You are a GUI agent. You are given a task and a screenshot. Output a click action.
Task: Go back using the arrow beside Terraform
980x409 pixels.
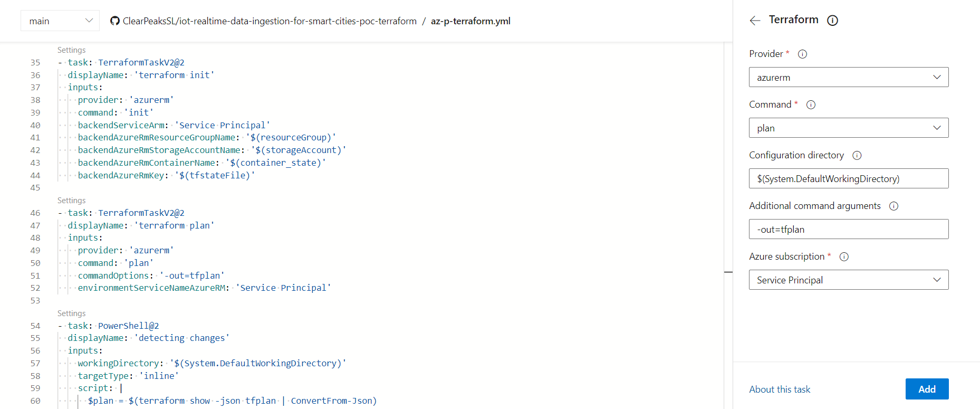coord(755,21)
